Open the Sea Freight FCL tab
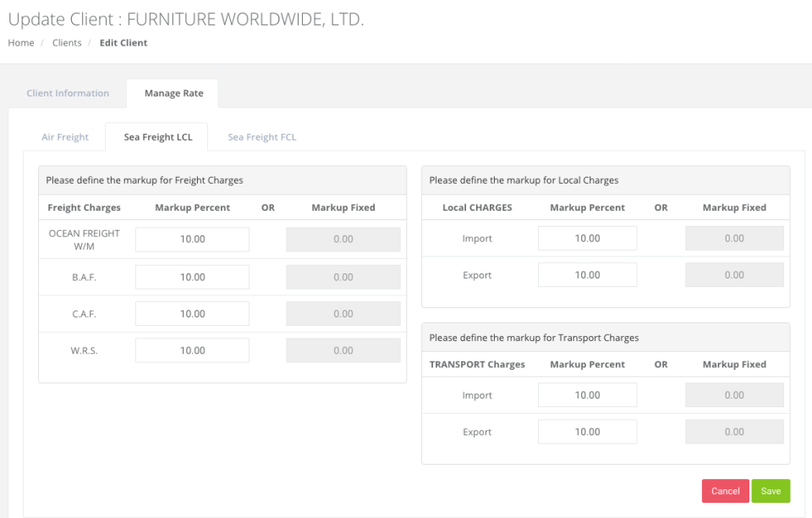The image size is (812, 518). (x=261, y=137)
